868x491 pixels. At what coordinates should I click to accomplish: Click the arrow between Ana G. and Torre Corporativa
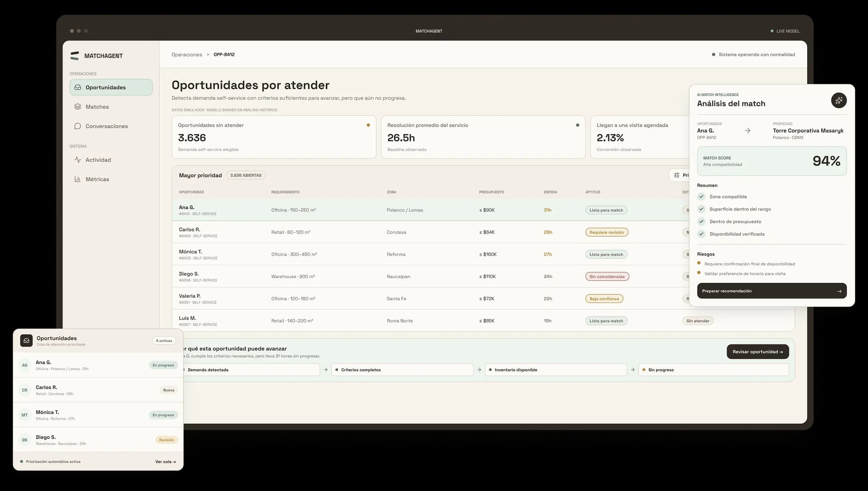[x=747, y=131]
